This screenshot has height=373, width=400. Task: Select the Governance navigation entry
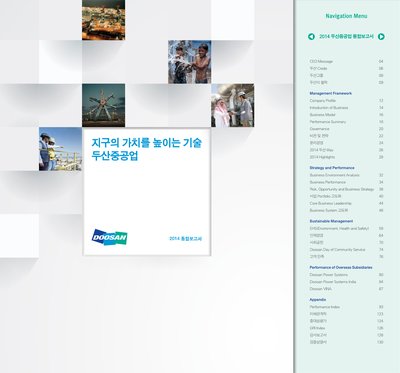[x=319, y=129]
